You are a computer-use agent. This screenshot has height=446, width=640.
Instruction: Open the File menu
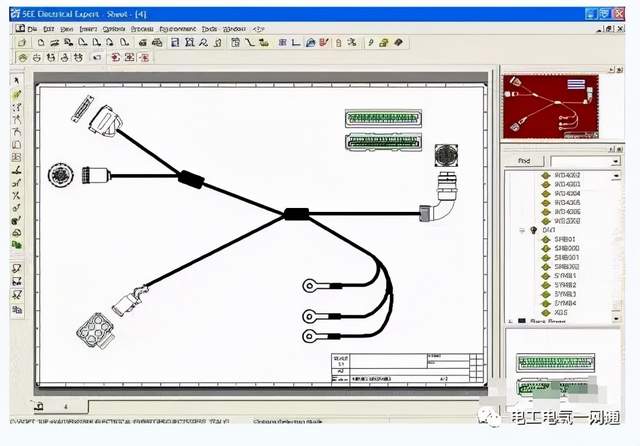click(32, 30)
